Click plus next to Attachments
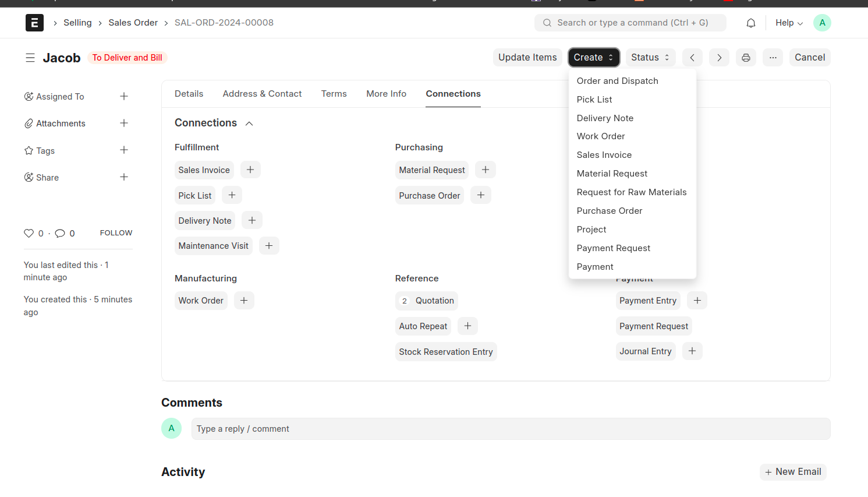Viewport: 868px width, 497px height. (x=124, y=123)
